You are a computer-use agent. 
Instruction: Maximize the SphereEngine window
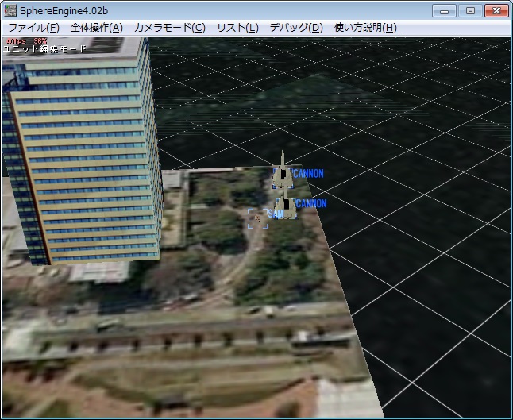[470, 11]
